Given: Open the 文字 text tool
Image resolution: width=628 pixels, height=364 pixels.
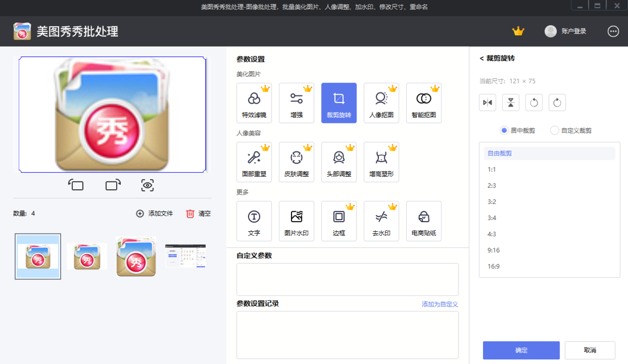Looking at the screenshot, I should tap(254, 221).
